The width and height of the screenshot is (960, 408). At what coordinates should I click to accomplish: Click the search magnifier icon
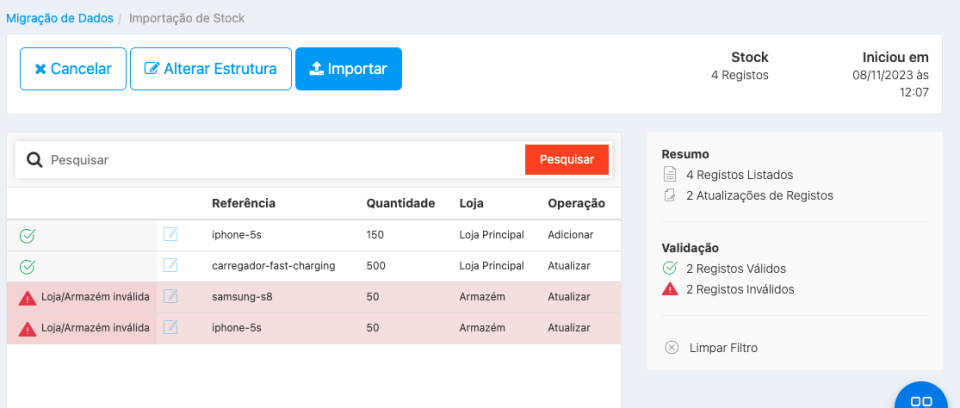click(x=34, y=160)
